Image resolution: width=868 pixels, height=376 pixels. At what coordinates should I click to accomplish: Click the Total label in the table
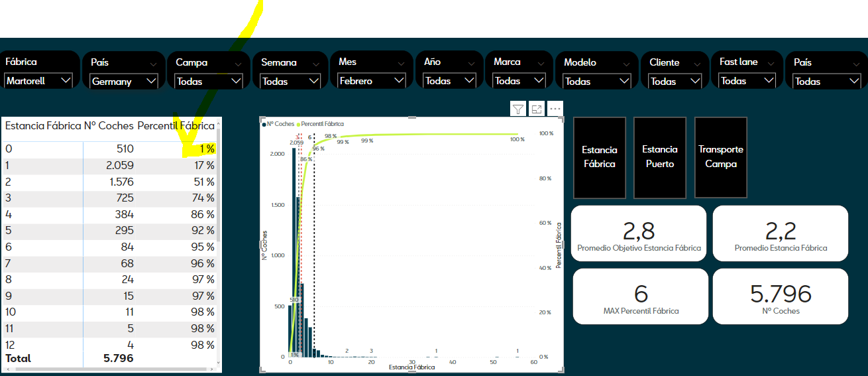18,358
